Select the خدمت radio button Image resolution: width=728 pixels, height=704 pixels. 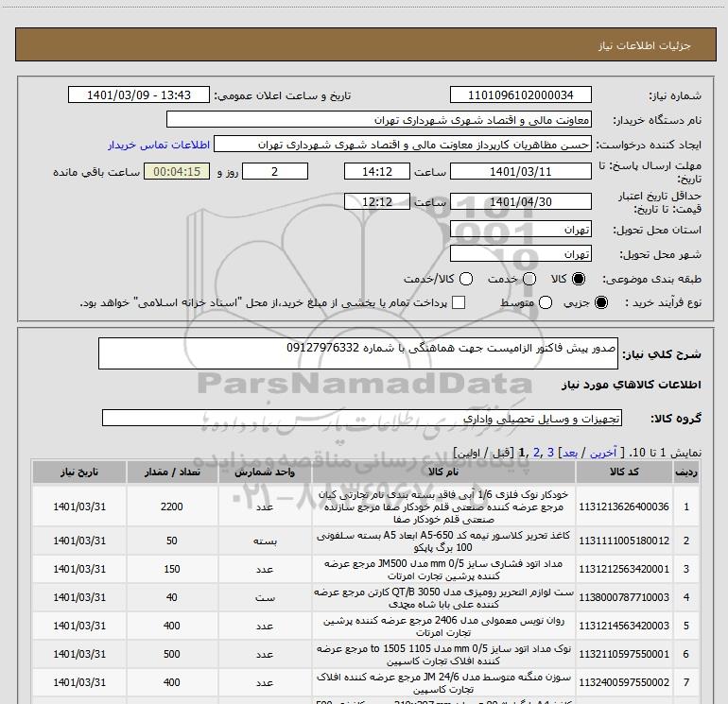529,279
